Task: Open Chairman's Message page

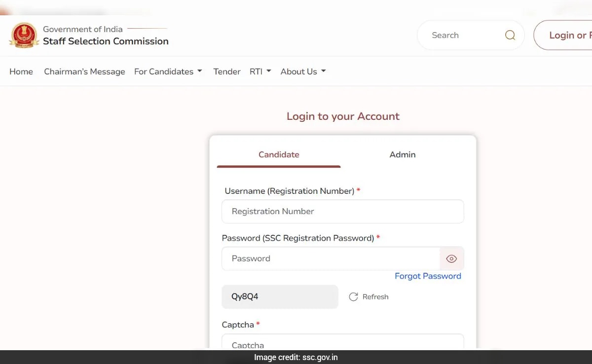Action: pyautogui.click(x=84, y=72)
